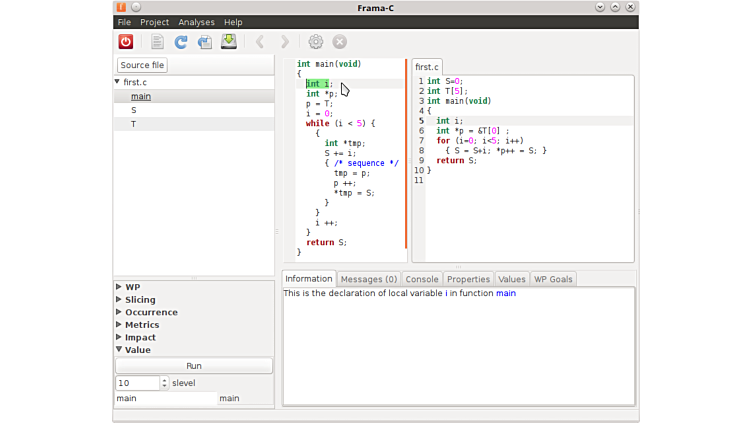752x423 pixels.
Task: Click the stop analysis X icon
Action: [340, 42]
